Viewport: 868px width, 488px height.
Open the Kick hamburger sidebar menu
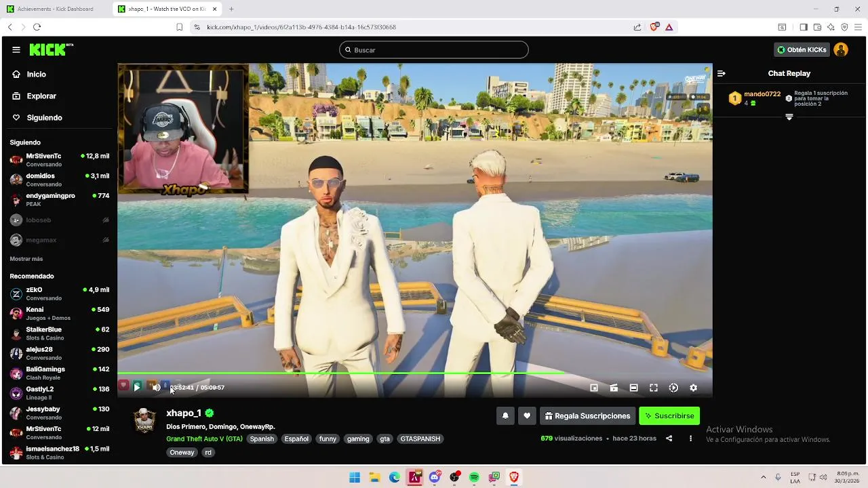tap(16, 49)
